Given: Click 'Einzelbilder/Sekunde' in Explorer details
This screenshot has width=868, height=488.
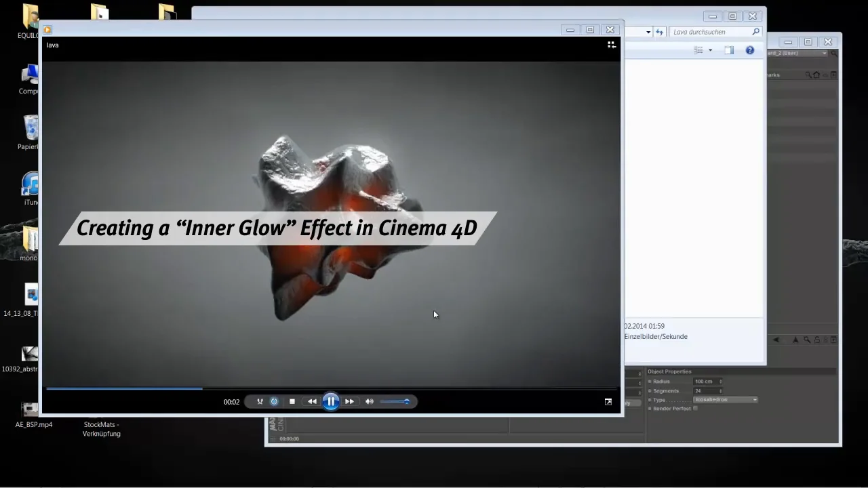Looking at the screenshot, I should [x=656, y=337].
